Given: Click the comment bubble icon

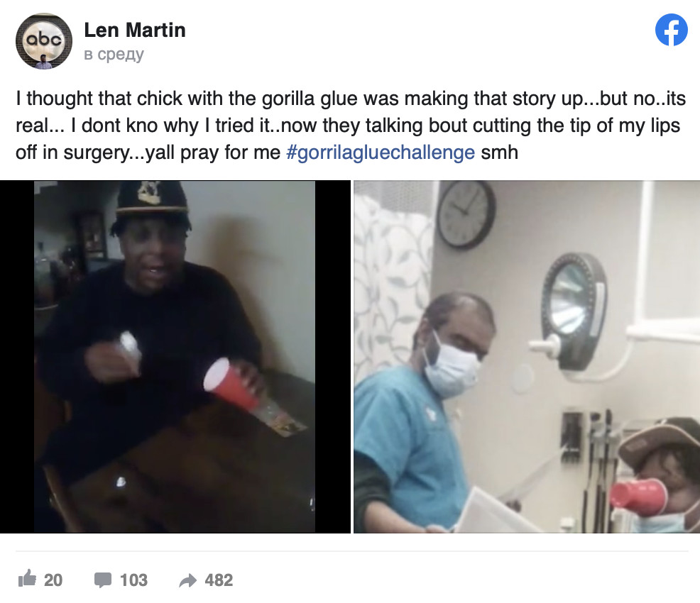Looking at the screenshot, I should (103, 580).
